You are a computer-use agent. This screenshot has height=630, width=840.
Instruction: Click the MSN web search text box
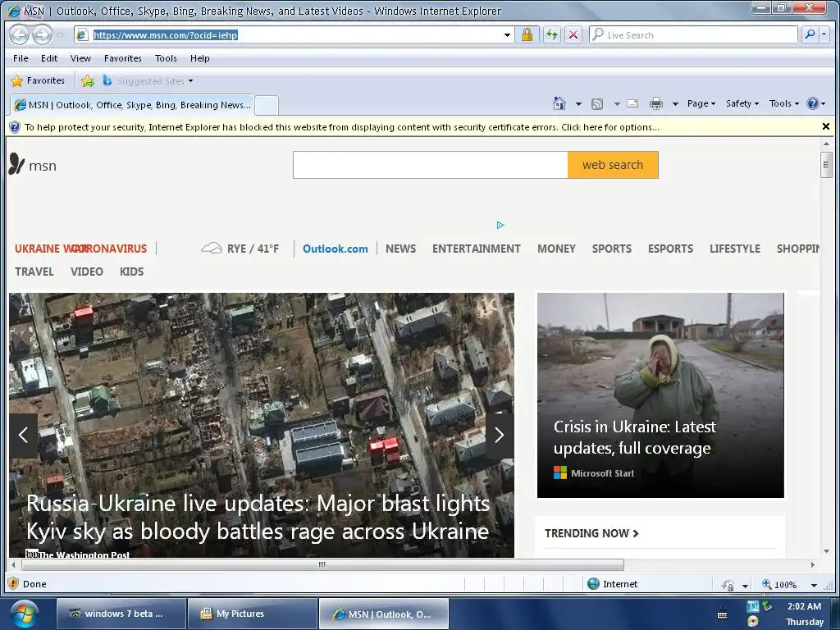tap(430, 165)
